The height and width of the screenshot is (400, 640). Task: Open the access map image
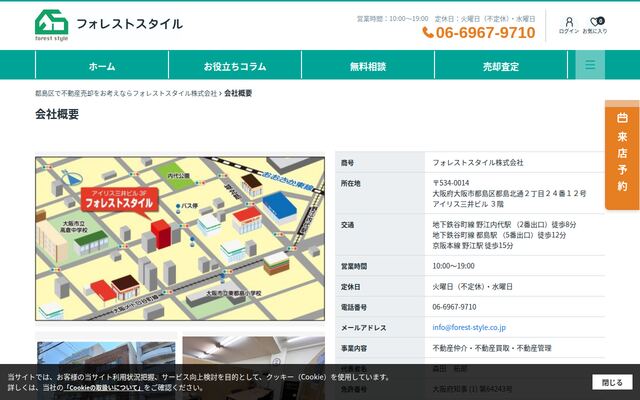pyautogui.click(x=180, y=239)
